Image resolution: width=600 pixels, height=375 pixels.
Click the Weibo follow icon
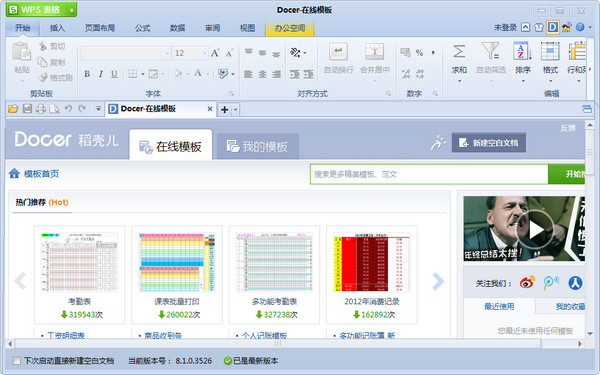click(x=527, y=283)
